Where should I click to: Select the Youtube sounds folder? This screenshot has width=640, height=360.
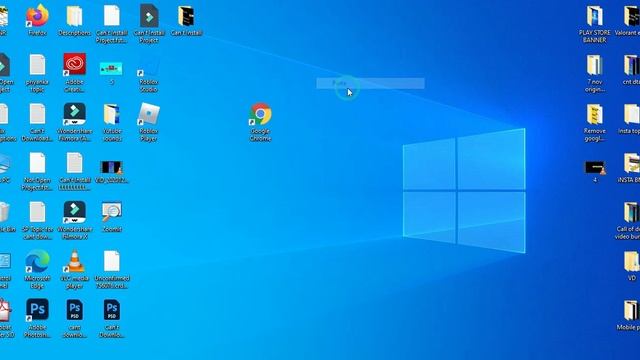coord(111,114)
